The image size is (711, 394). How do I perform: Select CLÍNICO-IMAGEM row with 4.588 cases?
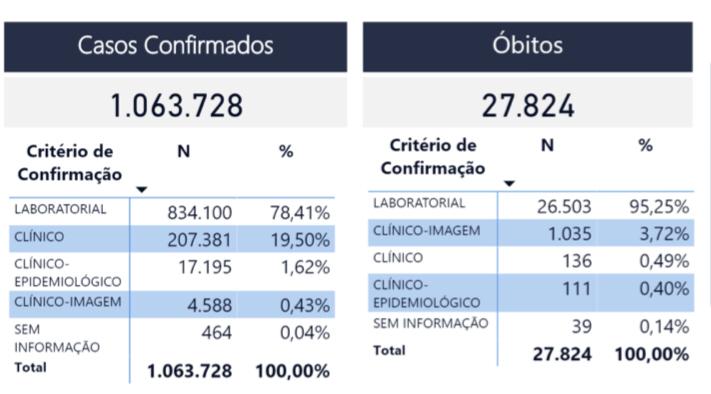(x=172, y=304)
